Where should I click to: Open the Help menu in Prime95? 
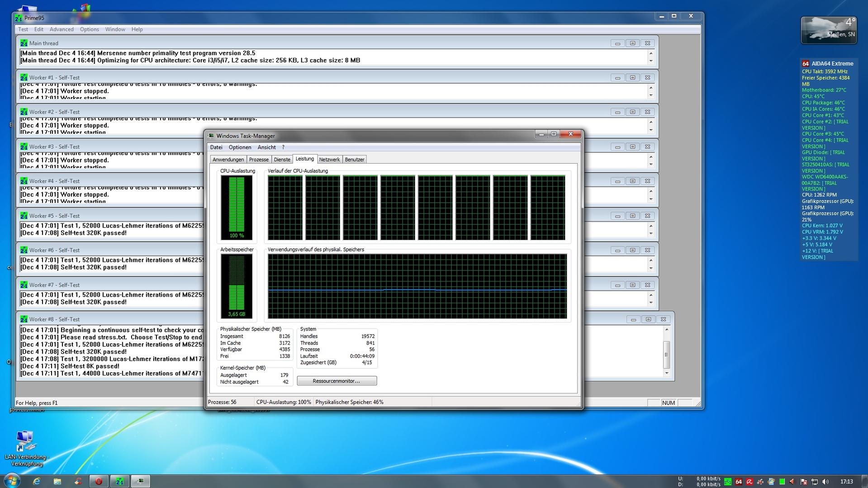click(137, 29)
